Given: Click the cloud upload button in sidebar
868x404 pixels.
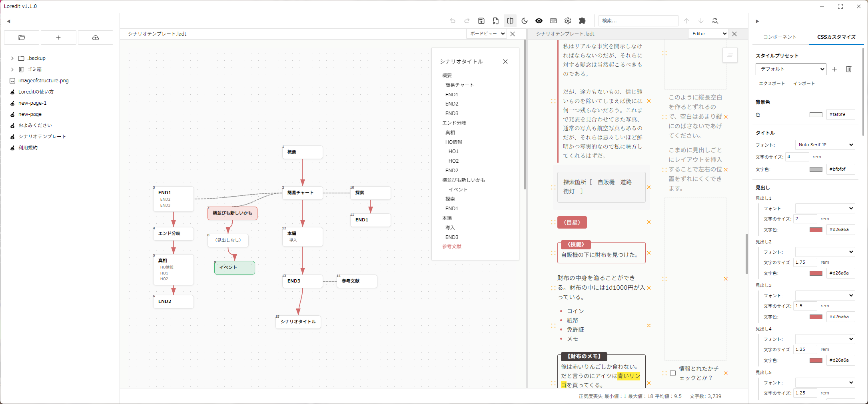Looking at the screenshot, I should tap(96, 38).
